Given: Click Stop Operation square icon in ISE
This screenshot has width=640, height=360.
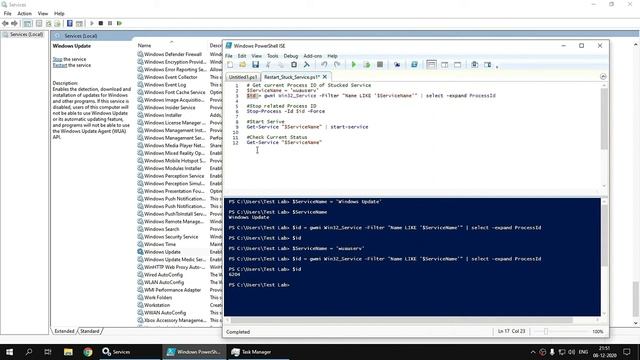Looking at the screenshot, I should click(x=380, y=64).
